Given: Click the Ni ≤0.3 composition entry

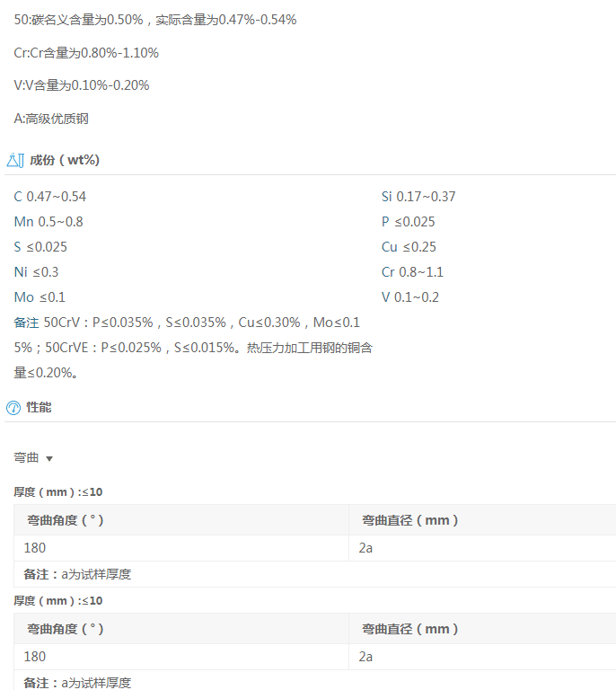Looking at the screenshot, I should coord(37,272).
